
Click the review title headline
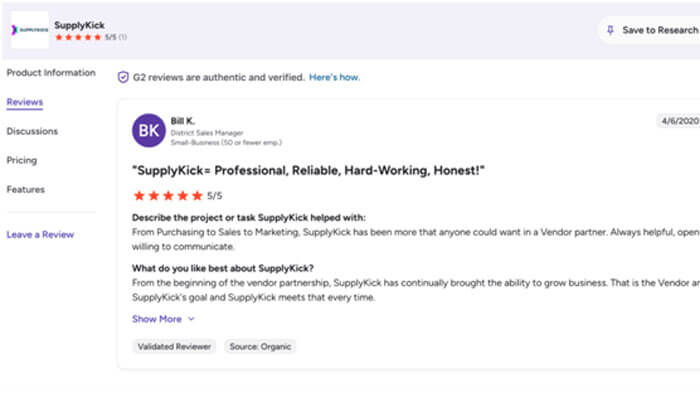point(309,171)
